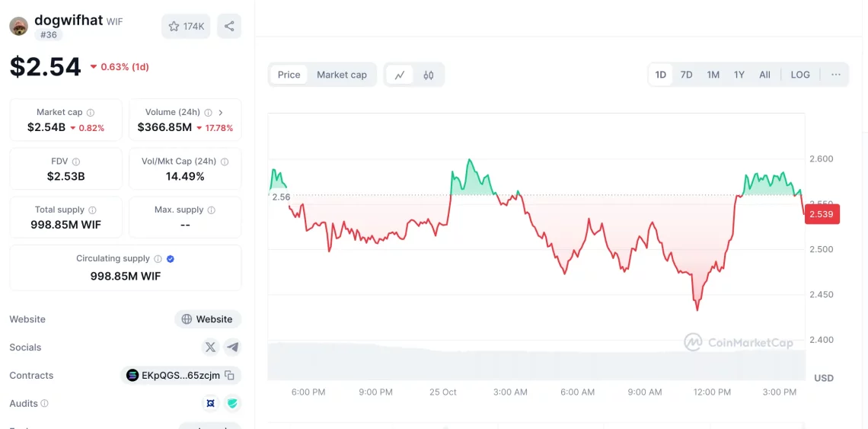Expand the Volume (24h) chevron arrow
The width and height of the screenshot is (868, 429).
pos(221,113)
